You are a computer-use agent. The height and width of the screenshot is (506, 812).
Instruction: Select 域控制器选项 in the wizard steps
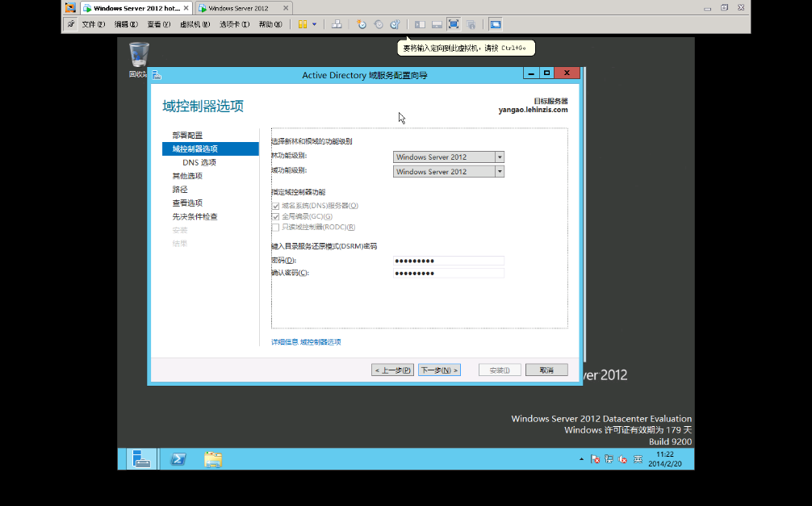click(x=210, y=148)
